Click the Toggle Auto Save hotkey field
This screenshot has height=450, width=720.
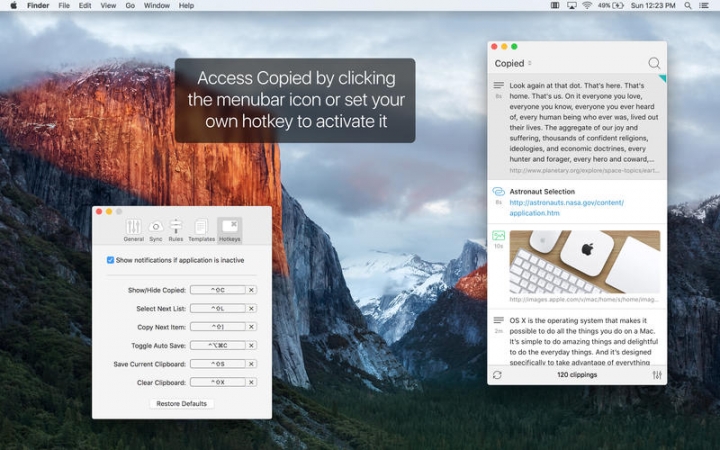(x=218, y=345)
